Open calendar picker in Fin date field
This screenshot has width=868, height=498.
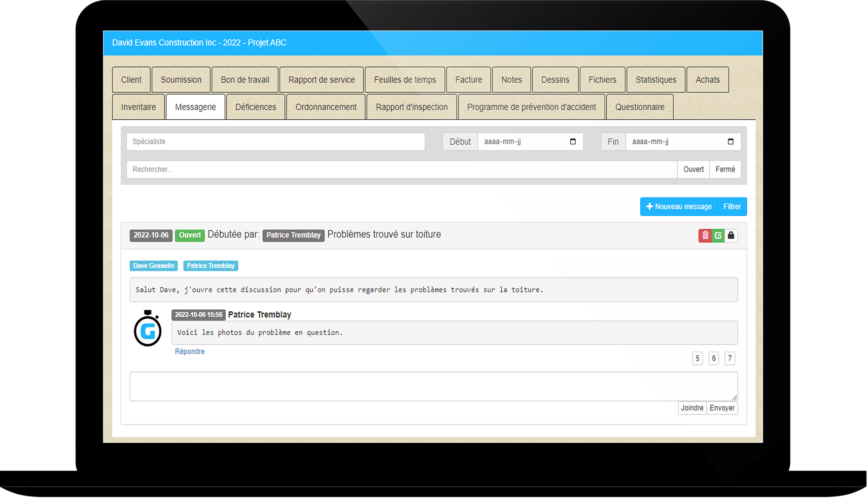point(730,142)
